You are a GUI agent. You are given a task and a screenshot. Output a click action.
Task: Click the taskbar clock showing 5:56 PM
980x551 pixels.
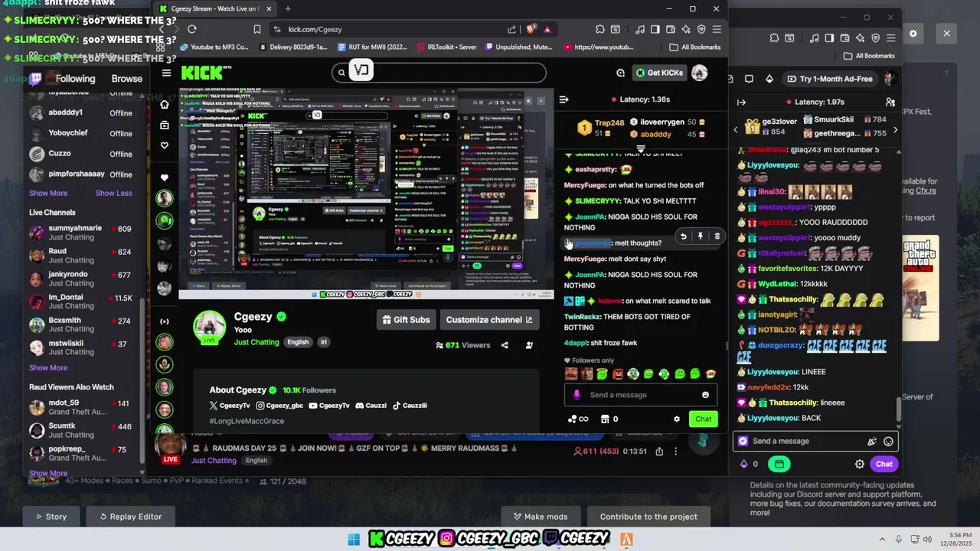click(x=954, y=540)
